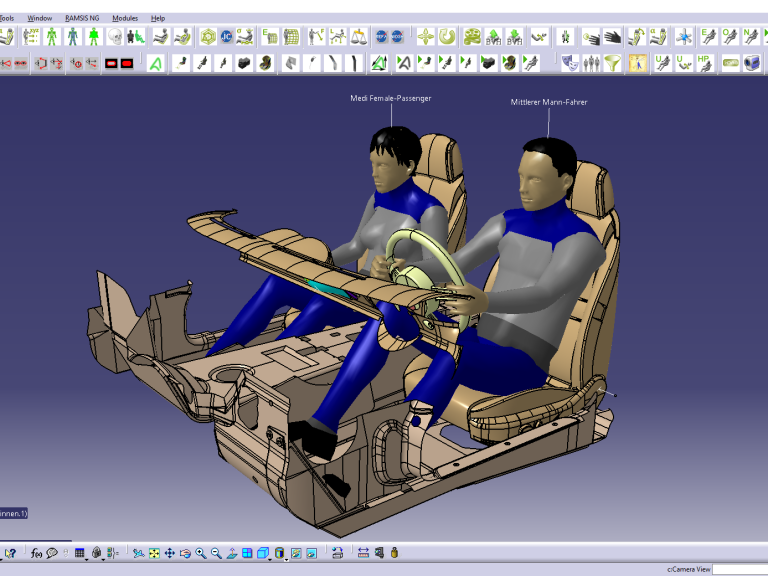Open the Help menu

point(158,18)
